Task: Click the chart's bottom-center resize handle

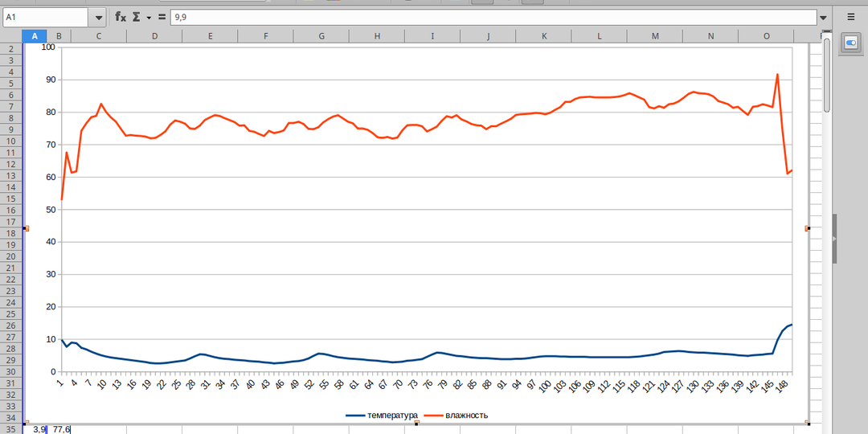Action: click(x=417, y=423)
